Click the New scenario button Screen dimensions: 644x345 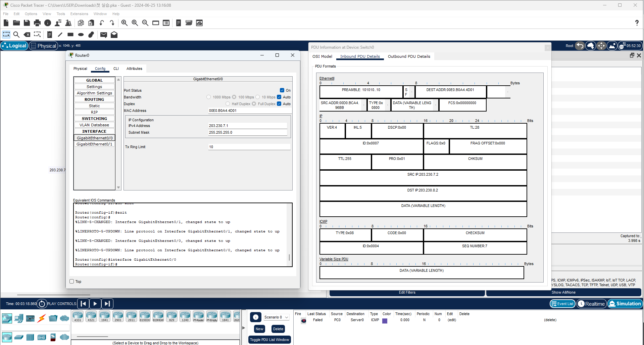click(259, 329)
